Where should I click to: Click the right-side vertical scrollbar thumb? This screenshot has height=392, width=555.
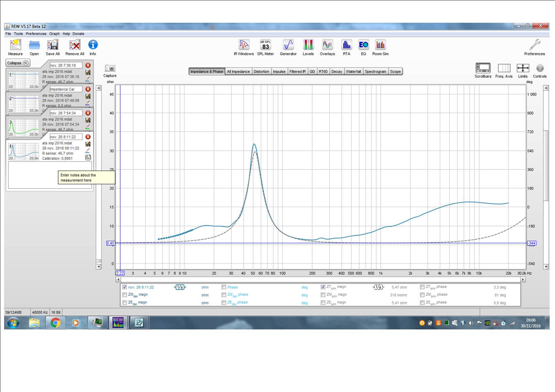pyautogui.click(x=546, y=165)
